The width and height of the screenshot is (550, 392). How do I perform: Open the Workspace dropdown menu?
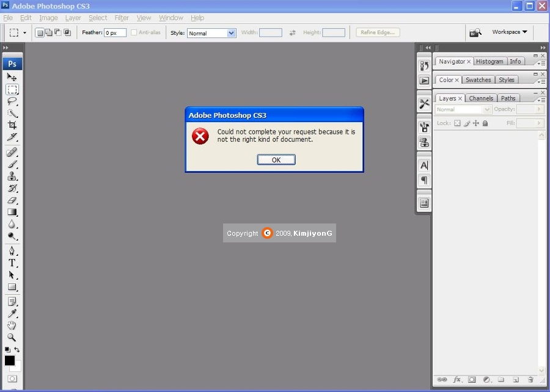pyautogui.click(x=510, y=32)
